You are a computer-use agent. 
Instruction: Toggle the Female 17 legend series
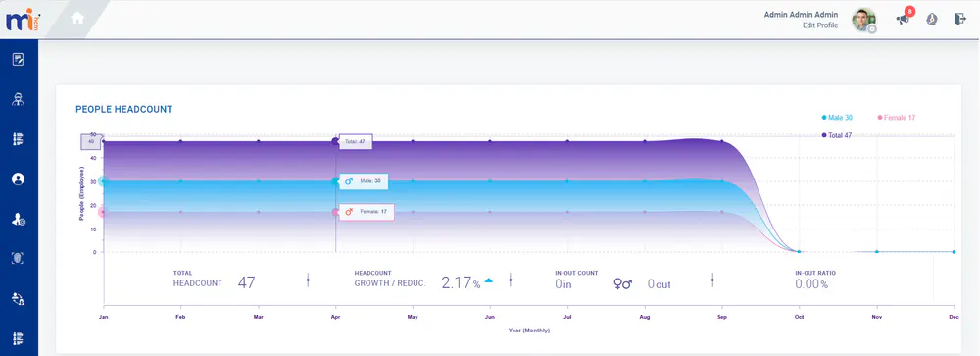pyautogui.click(x=897, y=118)
